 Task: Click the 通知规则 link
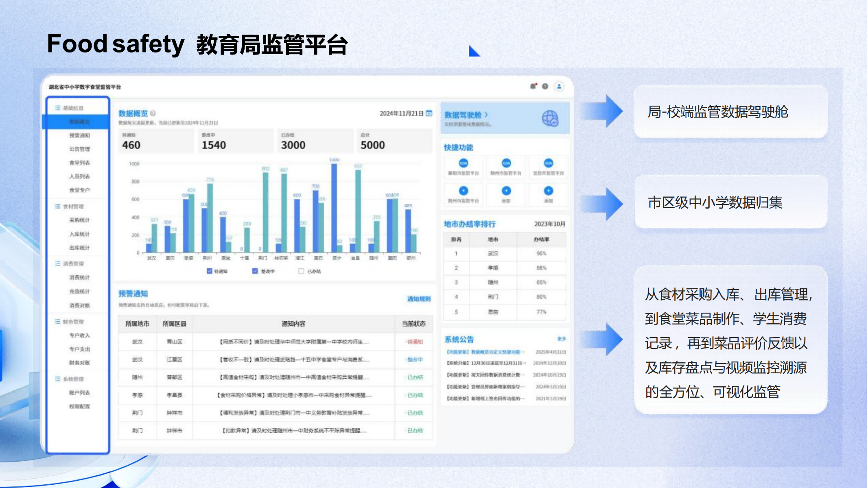tap(418, 299)
